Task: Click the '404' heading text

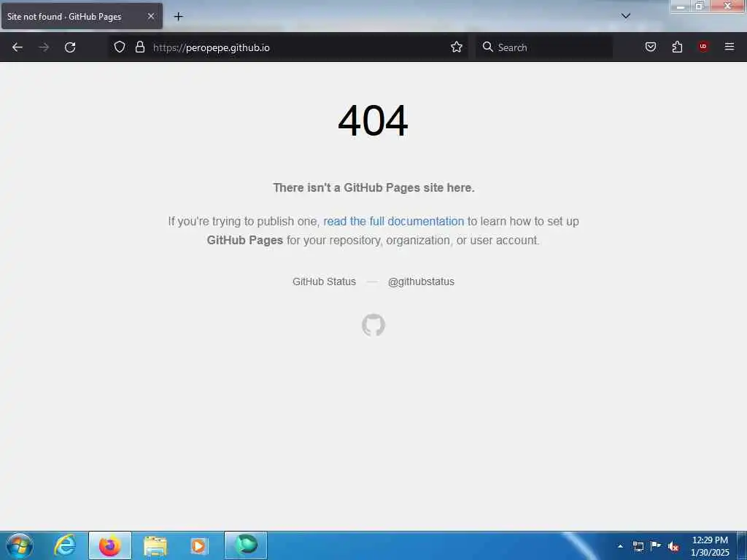Action: (x=373, y=121)
